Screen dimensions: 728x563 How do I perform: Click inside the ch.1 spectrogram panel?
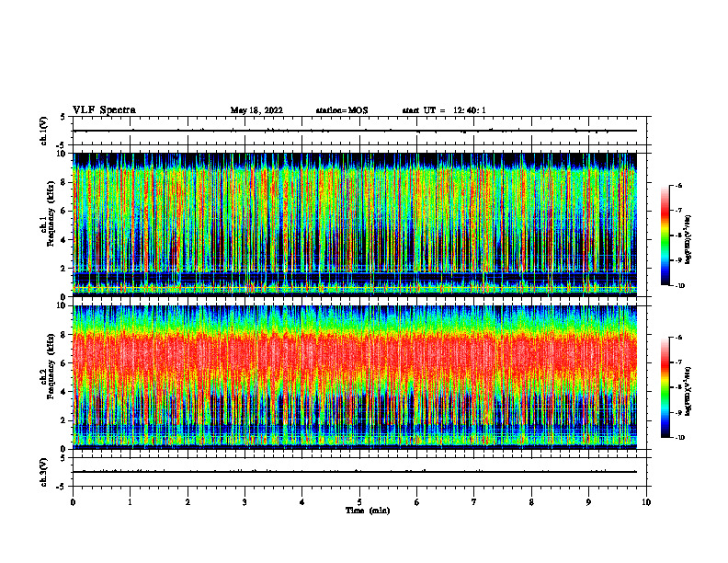(355, 224)
